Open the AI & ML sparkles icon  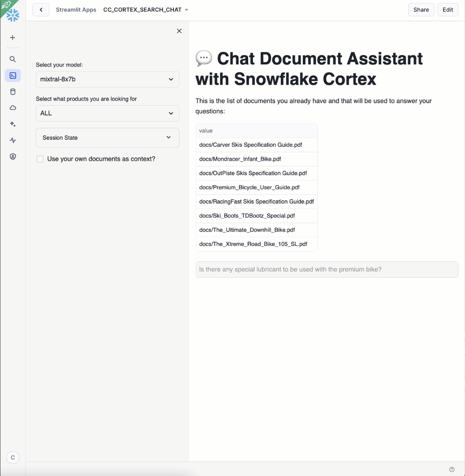[x=13, y=124]
